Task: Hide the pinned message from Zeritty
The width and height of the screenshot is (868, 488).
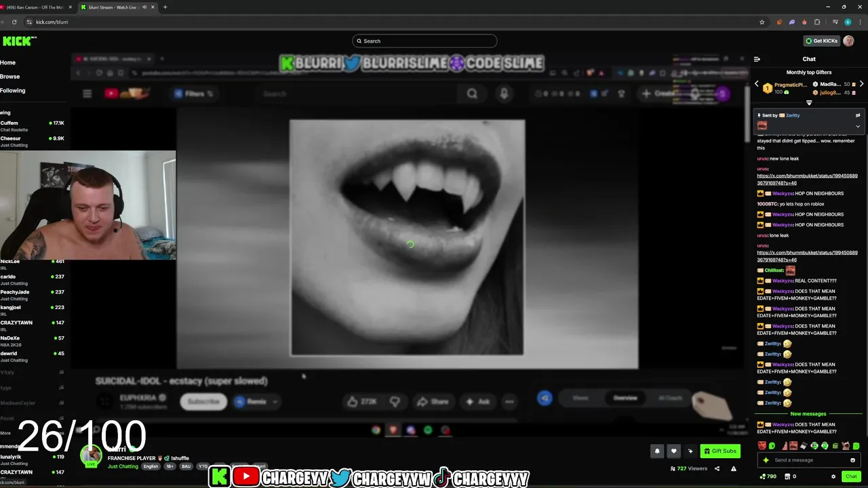Action: (857, 115)
